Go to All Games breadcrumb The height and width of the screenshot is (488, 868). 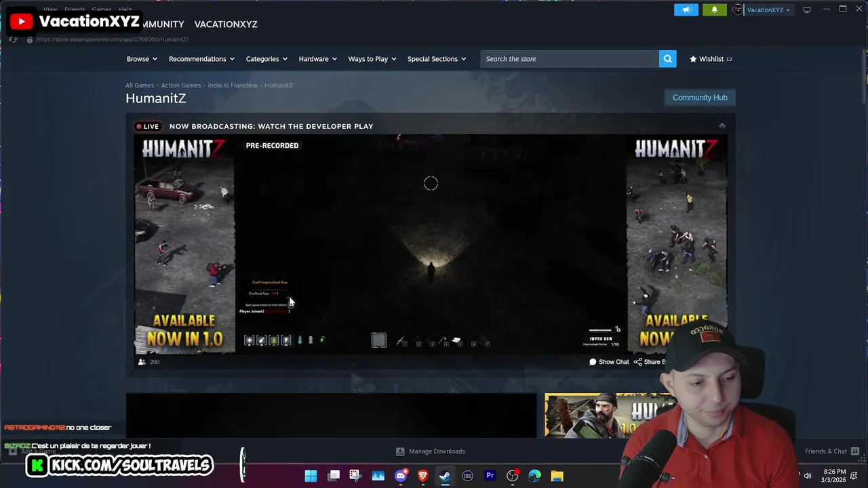click(x=140, y=85)
